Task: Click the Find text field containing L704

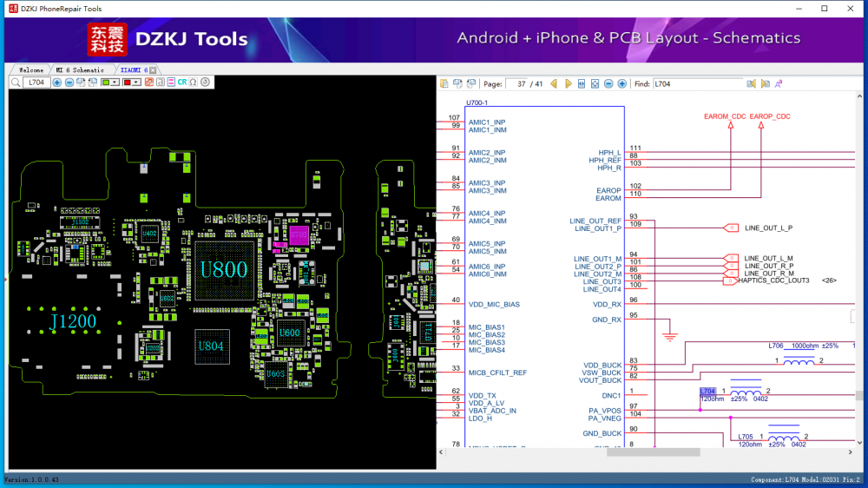Action: click(694, 83)
